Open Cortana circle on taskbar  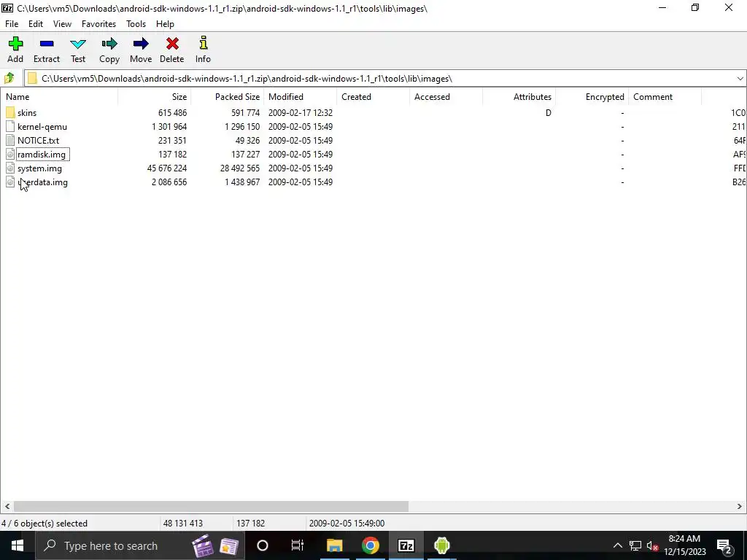coord(263,545)
